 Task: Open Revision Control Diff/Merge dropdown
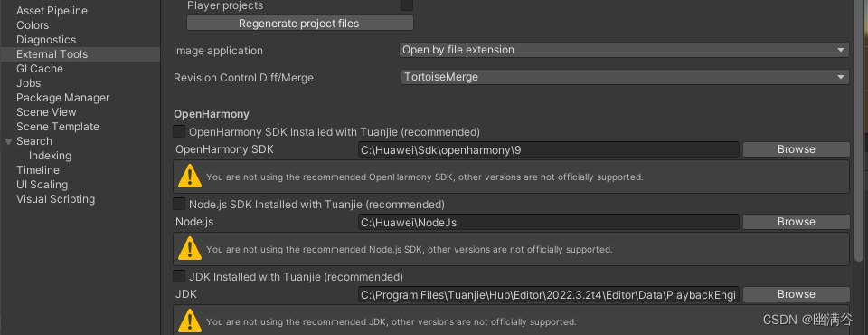(624, 77)
